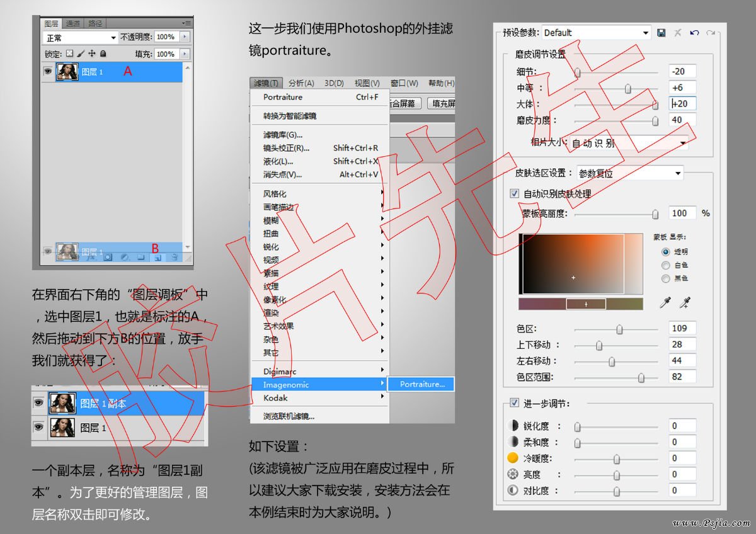Select the 图层 tab in Layers panel
This screenshot has width=756, height=534.
coord(52,23)
